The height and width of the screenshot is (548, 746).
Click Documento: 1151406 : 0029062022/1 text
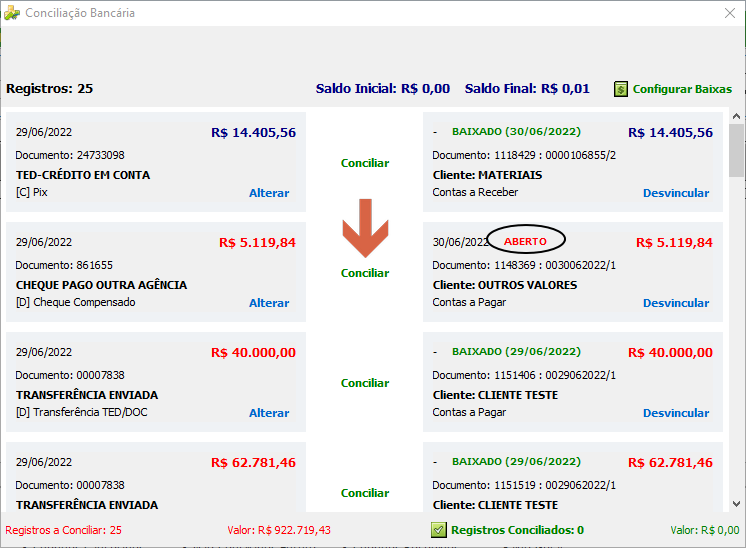[524, 375]
